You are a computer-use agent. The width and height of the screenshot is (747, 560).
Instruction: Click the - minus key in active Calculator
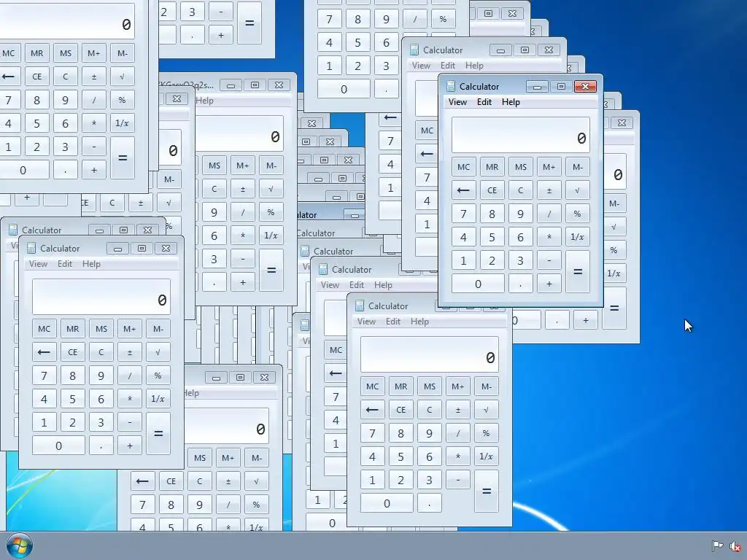pyautogui.click(x=549, y=260)
